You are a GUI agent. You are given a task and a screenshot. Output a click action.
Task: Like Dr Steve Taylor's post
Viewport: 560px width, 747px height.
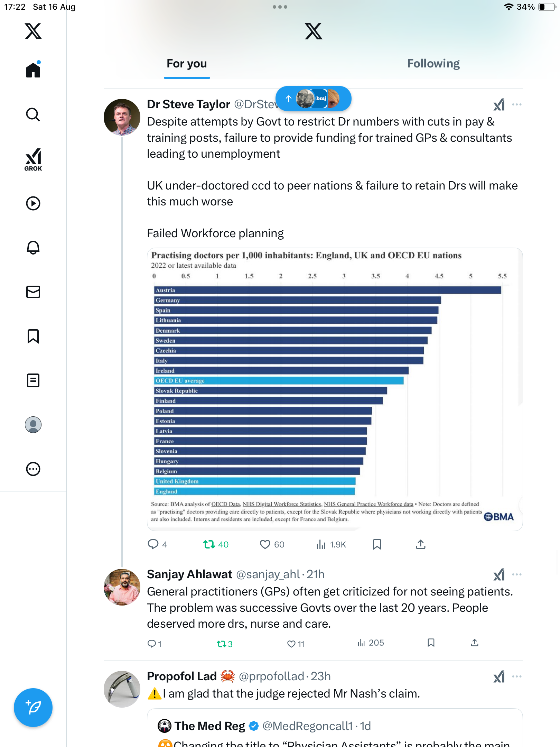pyautogui.click(x=265, y=545)
